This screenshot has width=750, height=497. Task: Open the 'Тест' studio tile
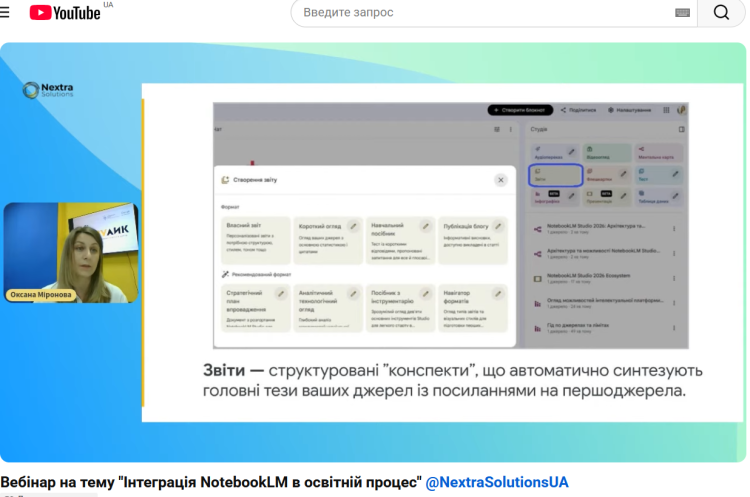659,175
